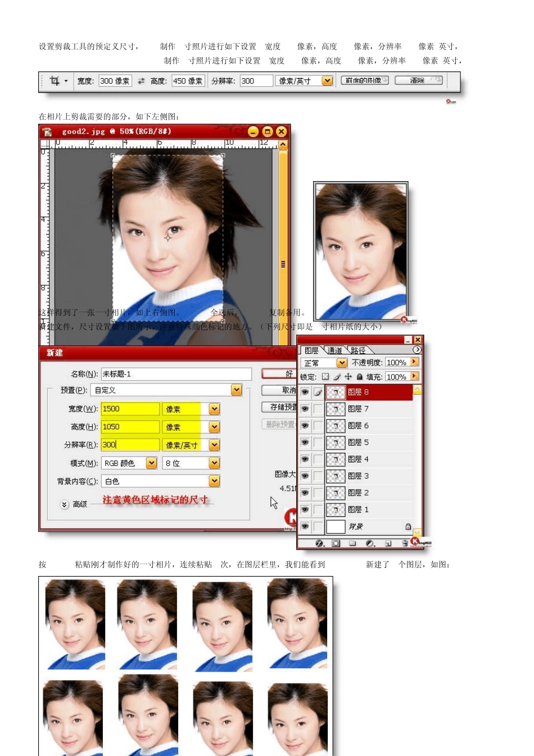Toggle lock all padlock icon
534x756 pixels.
359,377
